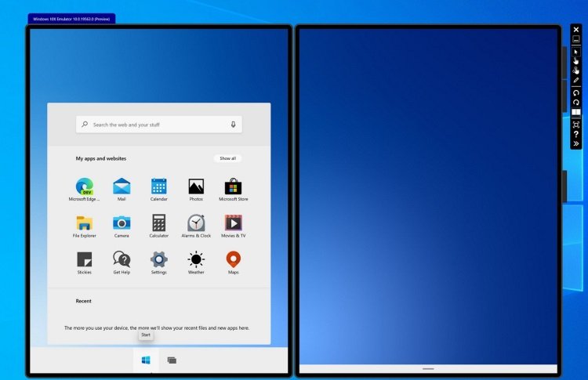
Task: Click Show all apps button
Action: (227, 158)
